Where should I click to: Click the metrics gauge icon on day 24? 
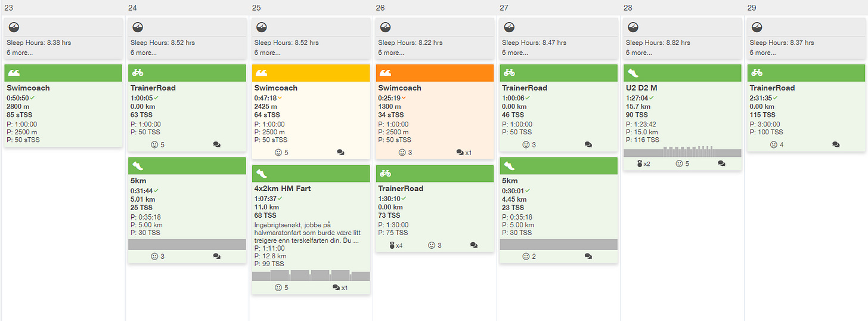click(138, 27)
